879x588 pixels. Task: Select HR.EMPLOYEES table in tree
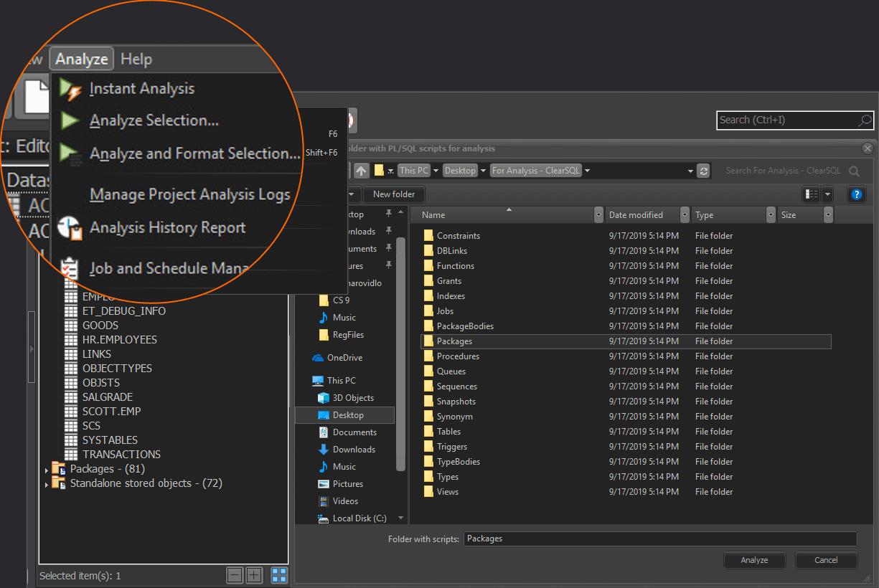[119, 340]
